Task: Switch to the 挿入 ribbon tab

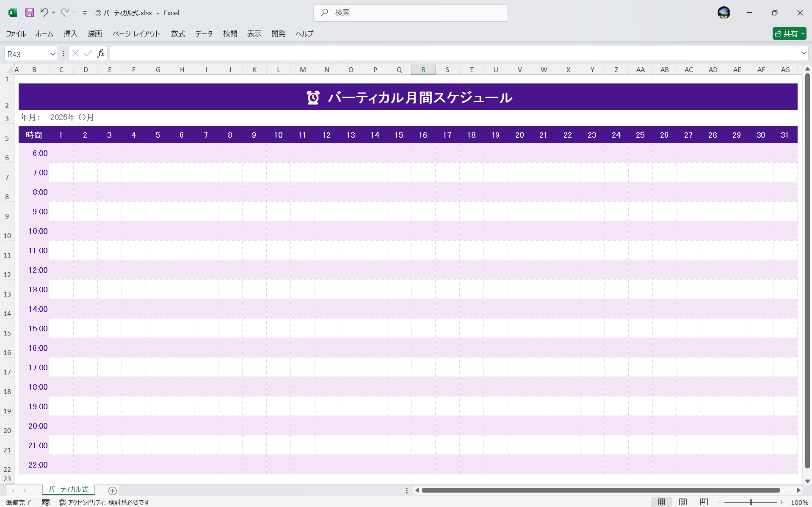Action: [x=70, y=33]
